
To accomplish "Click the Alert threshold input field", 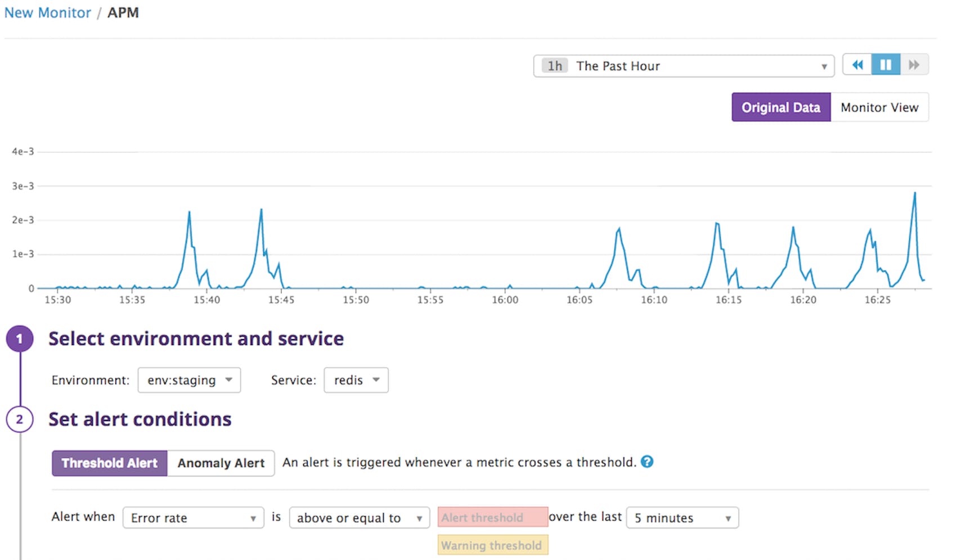I will click(492, 517).
